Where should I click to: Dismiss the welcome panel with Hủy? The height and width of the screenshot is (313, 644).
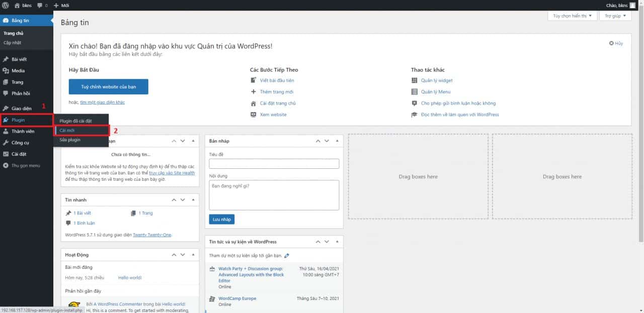[x=616, y=43]
